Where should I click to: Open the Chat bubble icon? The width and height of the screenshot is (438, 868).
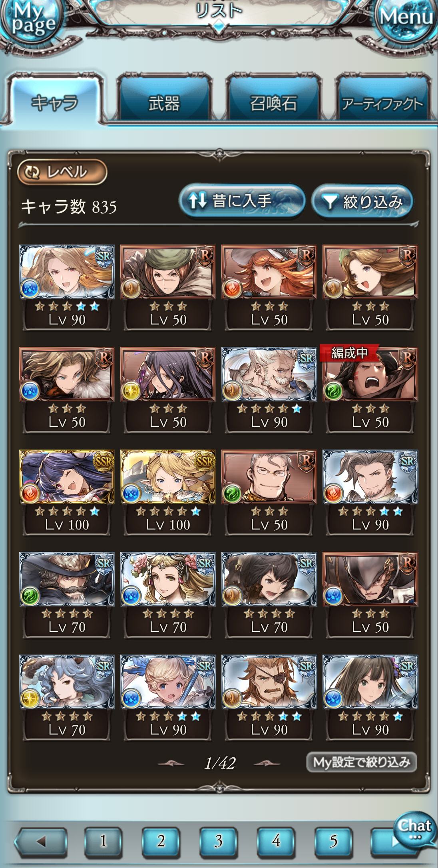[x=414, y=828]
